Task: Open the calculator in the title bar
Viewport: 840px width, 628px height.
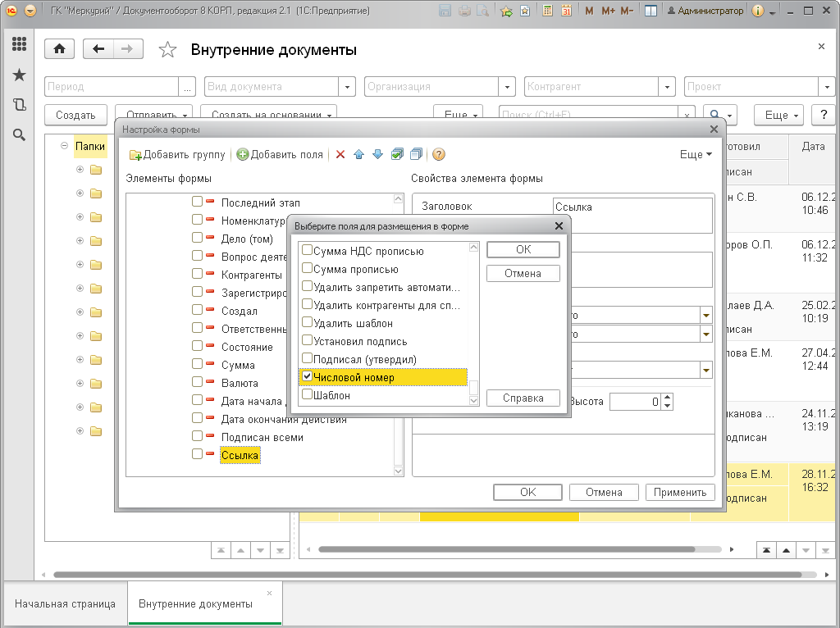Action: coord(547,11)
